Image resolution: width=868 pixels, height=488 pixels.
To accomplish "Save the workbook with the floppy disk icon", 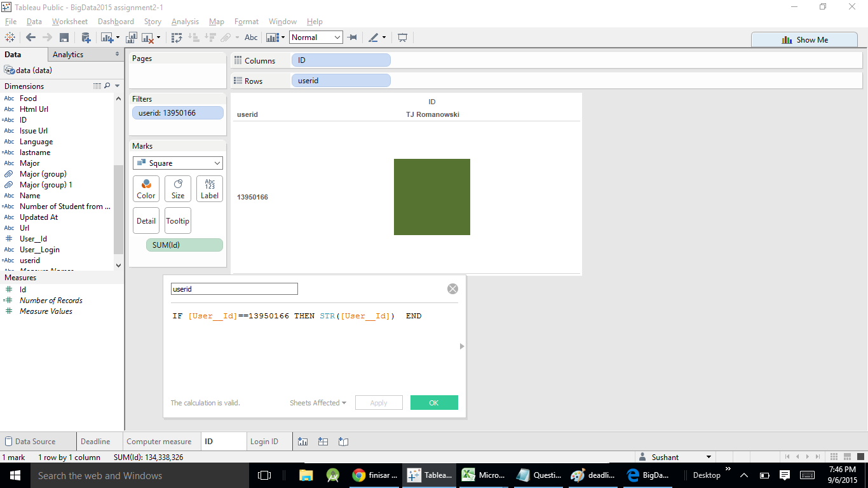I will [x=64, y=37].
